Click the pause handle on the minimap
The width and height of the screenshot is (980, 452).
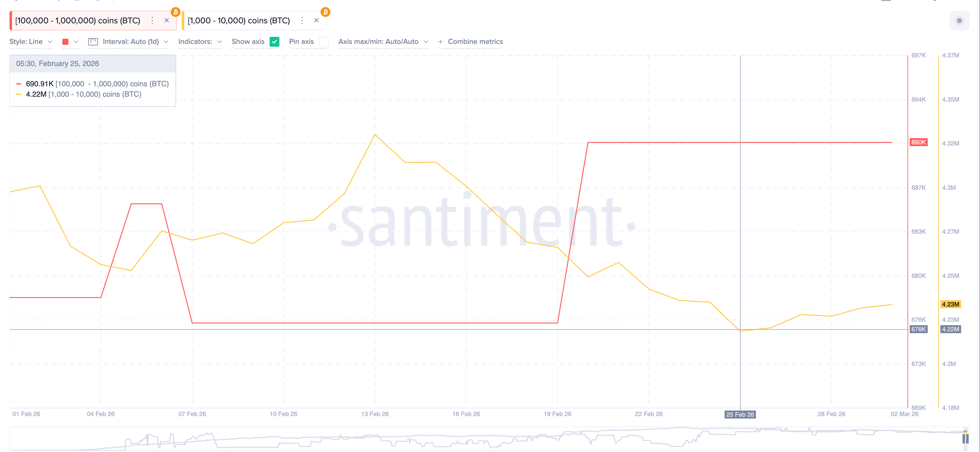tap(965, 439)
